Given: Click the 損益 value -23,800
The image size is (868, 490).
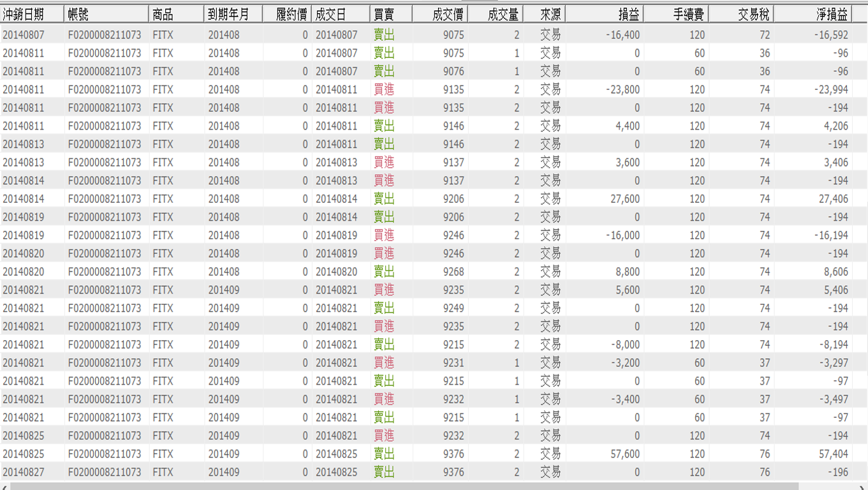Looking at the screenshot, I should (x=622, y=90).
